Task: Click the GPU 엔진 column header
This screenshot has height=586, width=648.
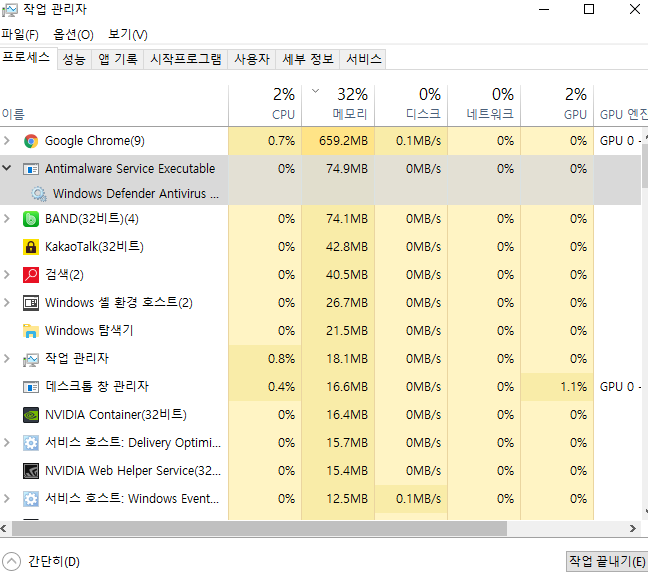Action: [621, 105]
